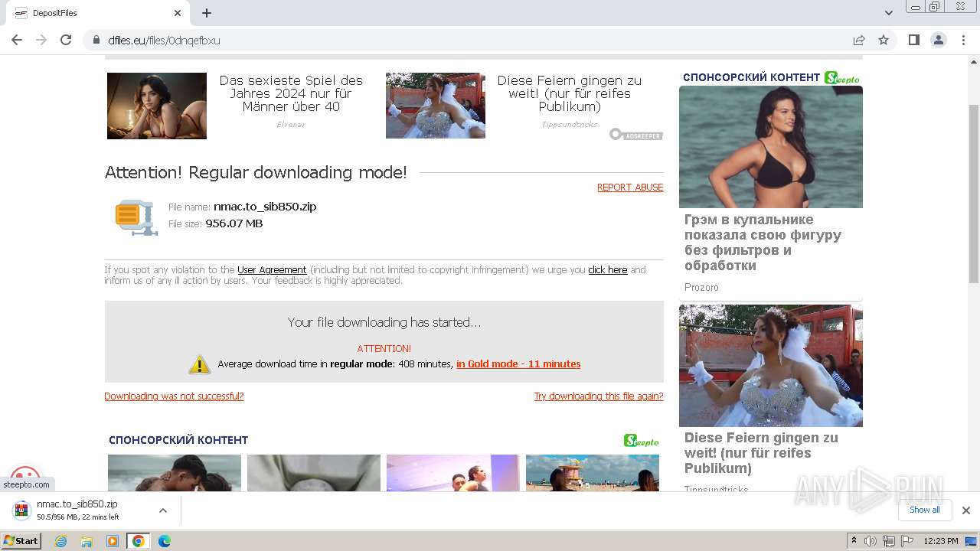This screenshot has width=980, height=551.
Task: Follow the 'click here' violation link
Action: pyautogui.click(x=608, y=270)
